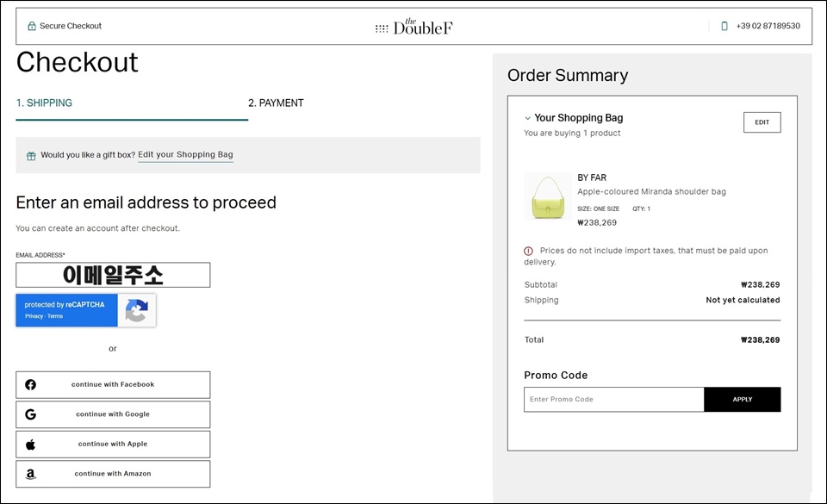
Task: Click Your Shopping Bag title
Action: pyautogui.click(x=579, y=118)
